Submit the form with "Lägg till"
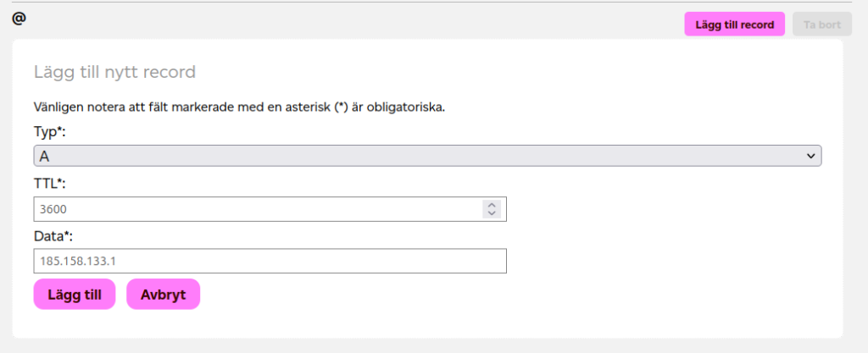This screenshot has width=868, height=353. pyautogui.click(x=75, y=295)
